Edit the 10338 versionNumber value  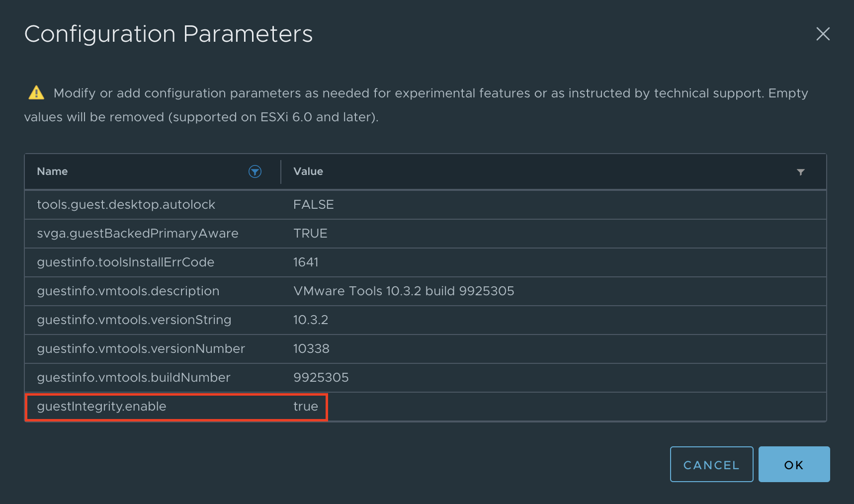(311, 349)
